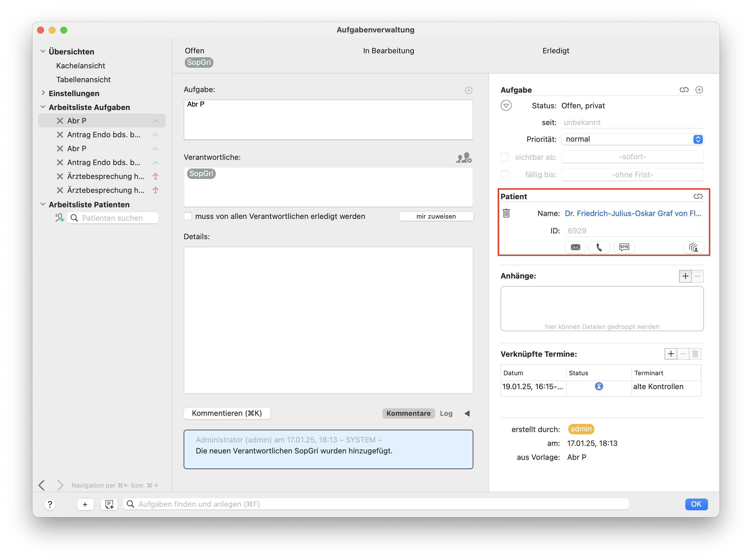Click Kommentieren (⌘K) button
The width and height of the screenshot is (752, 560).
(x=227, y=413)
